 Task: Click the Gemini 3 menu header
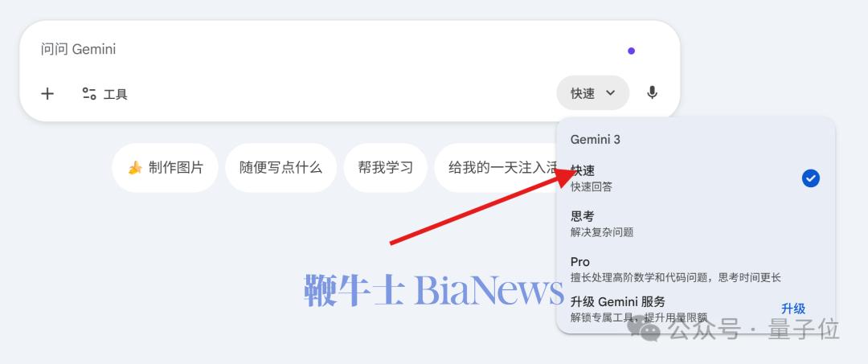tap(595, 139)
